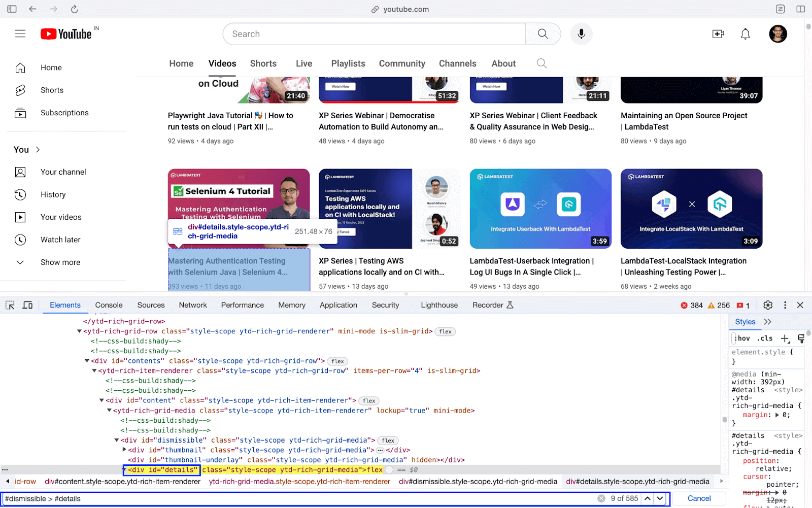Toggle the .cls class editor
Viewport: 812px width, 508px height.
click(765, 338)
